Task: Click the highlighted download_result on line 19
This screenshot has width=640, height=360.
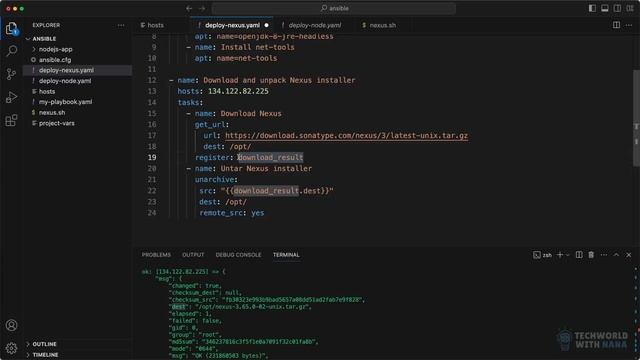Action: pos(271,158)
